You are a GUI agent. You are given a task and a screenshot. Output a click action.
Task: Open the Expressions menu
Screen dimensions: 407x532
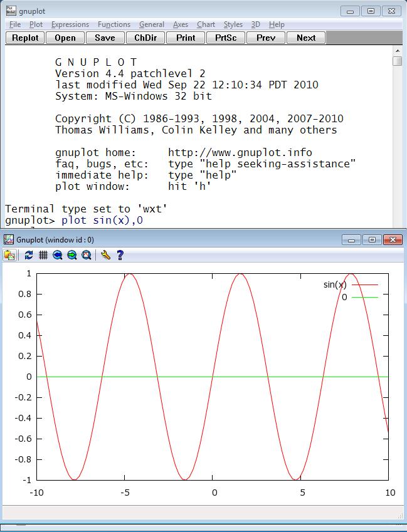pyautogui.click(x=70, y=24)
